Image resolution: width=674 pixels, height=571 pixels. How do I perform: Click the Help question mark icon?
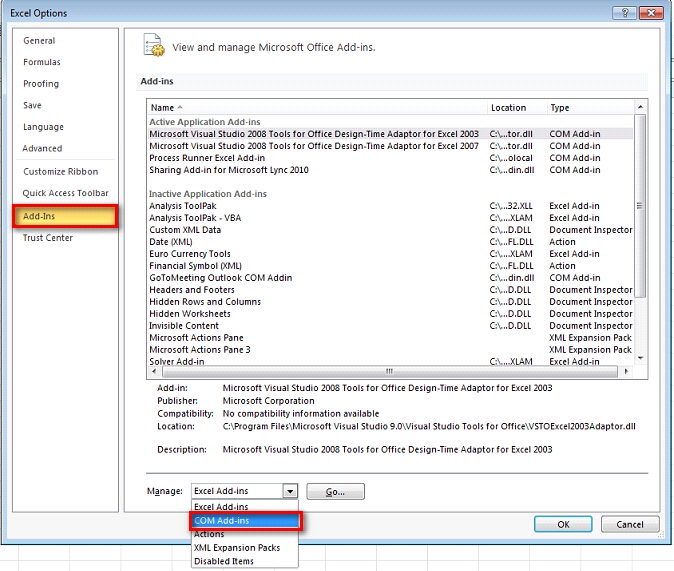(x=625, y=11)
